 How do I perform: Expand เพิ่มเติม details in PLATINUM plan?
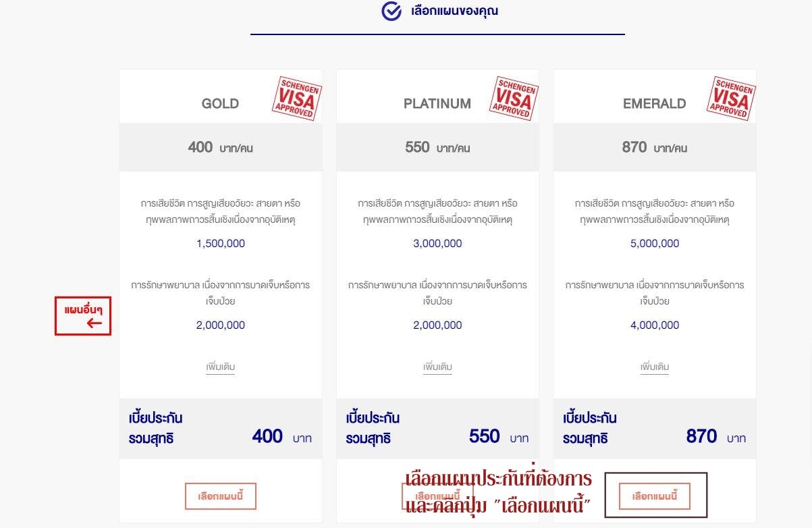point(437,367)
